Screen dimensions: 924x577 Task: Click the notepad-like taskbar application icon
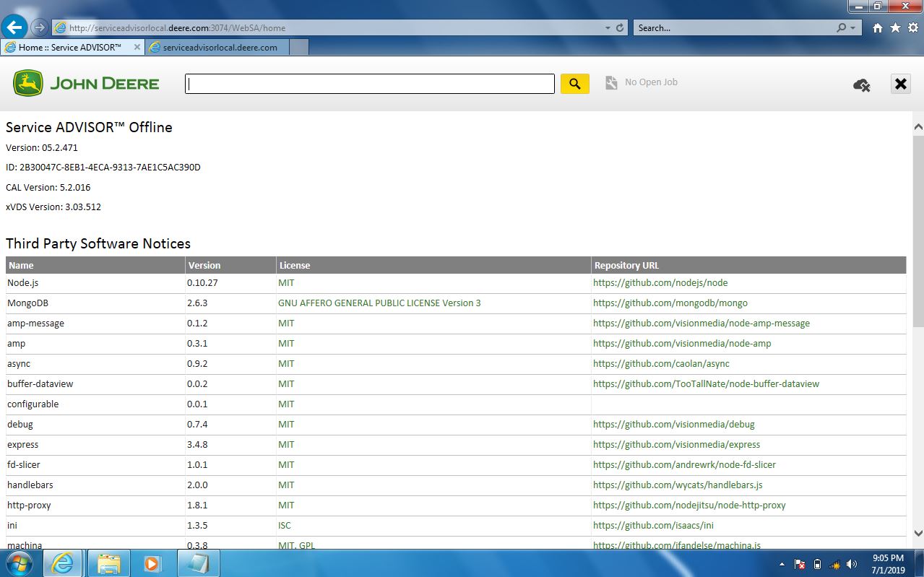click(x=197, y=563)
